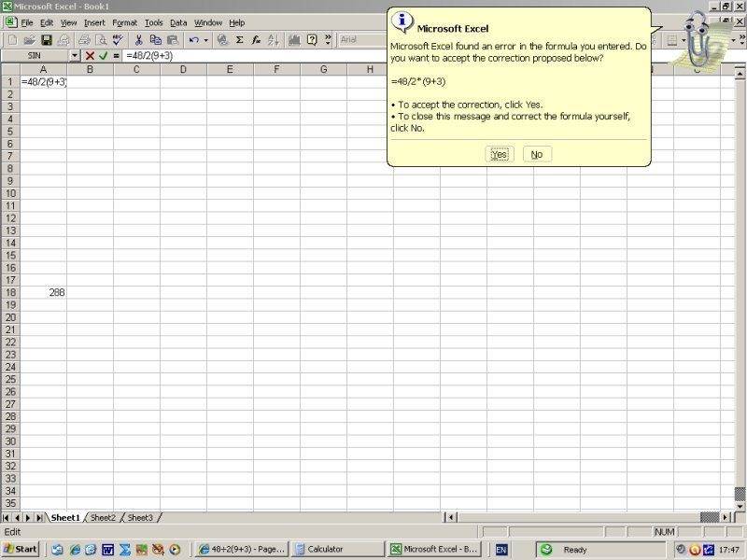Save the workbook with the floppy icon
The width and height of the screenshot is (747, 560).
point(46,40)
